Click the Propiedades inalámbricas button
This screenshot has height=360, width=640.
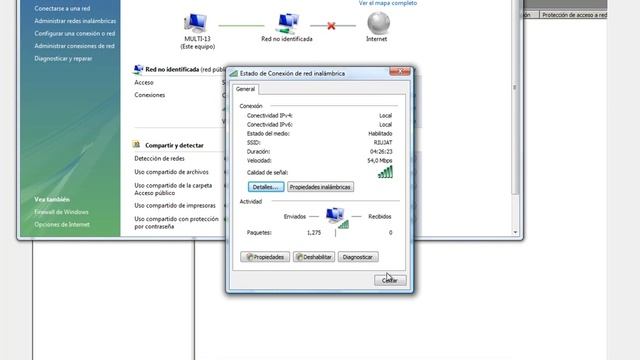click(x=320, y=187)
